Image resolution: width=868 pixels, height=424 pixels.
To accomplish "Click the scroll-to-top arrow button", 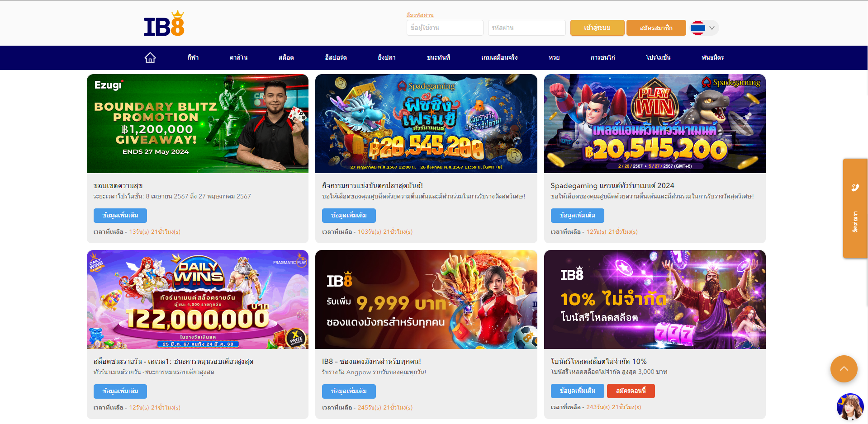I will tap(844, 369).
